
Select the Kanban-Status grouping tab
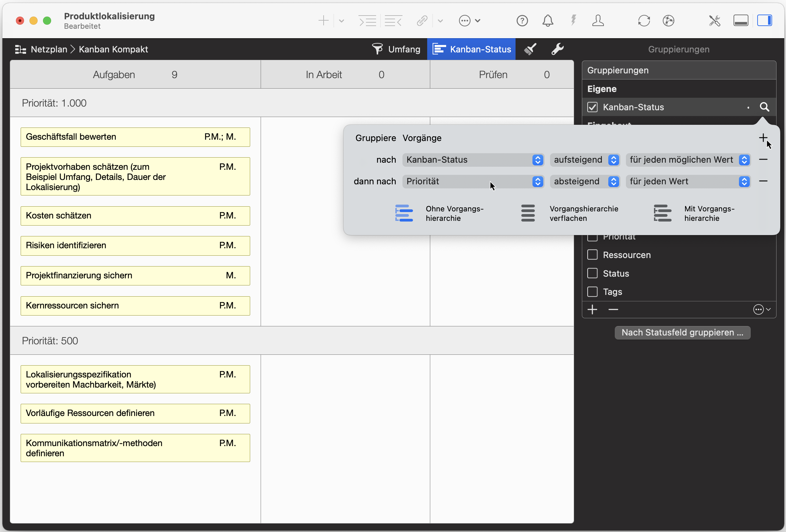click(471, 49)
